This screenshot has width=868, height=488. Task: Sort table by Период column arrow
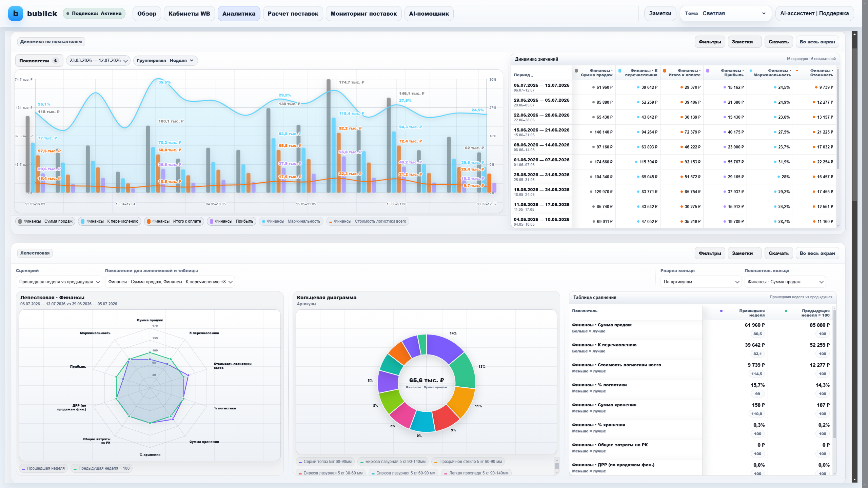[x=523, y=75]
